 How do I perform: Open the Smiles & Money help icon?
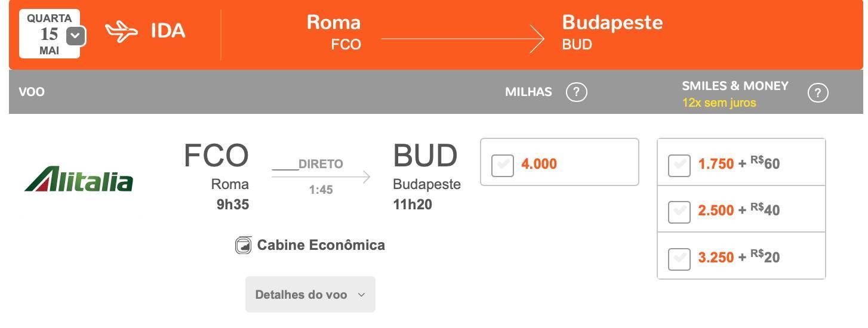pos(817,92)
